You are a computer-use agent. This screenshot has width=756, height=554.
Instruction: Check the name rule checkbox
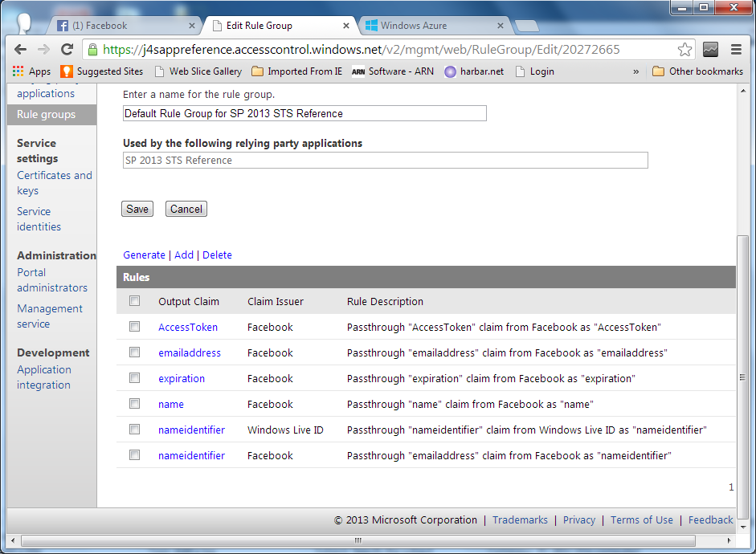point(134,403)
